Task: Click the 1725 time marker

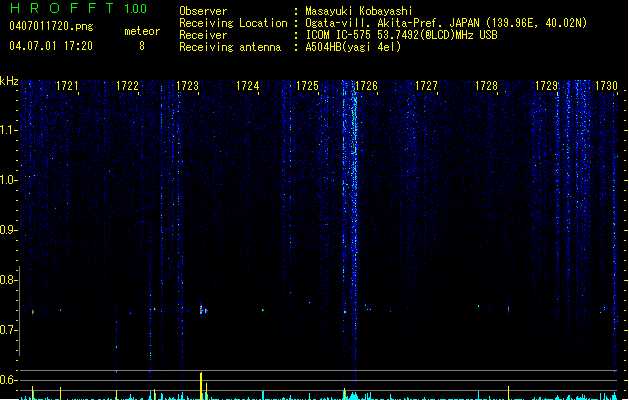Action: 307,86
